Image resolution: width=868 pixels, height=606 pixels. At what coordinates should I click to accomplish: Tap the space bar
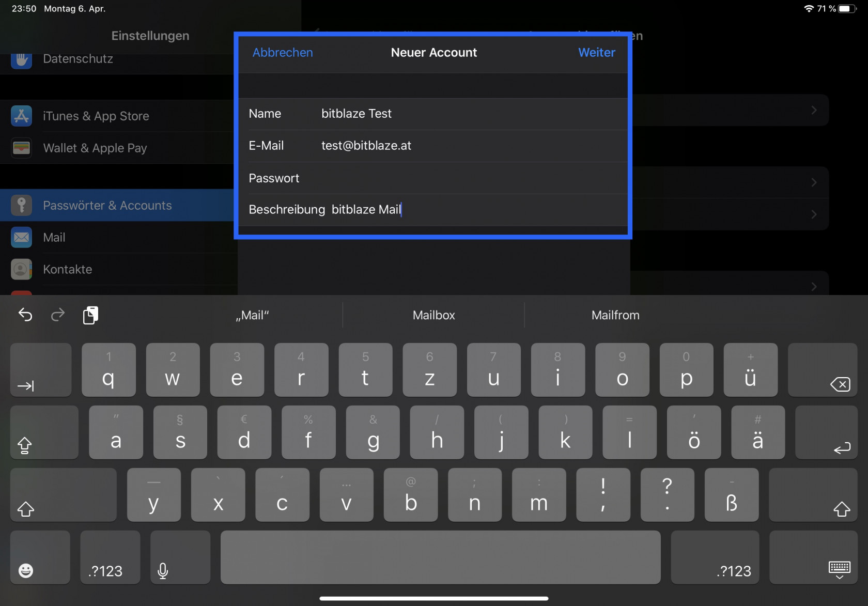tap(440, 557)
